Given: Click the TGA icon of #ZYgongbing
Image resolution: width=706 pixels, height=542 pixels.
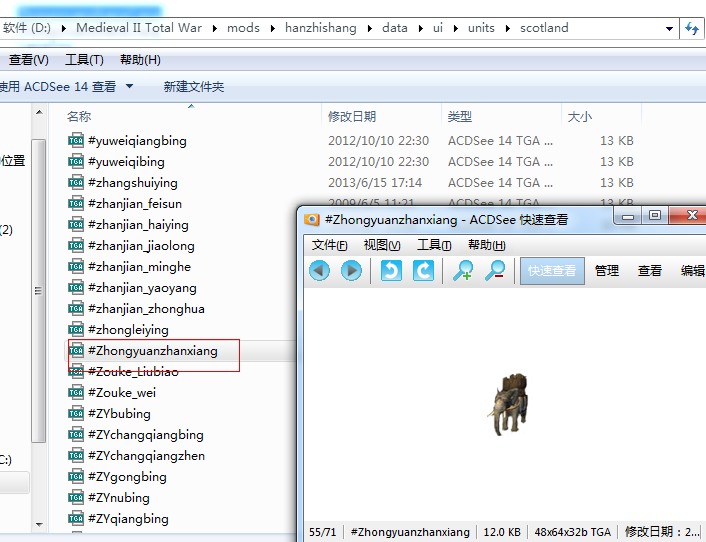Looking at the screenshot, I should coord(76,477).
